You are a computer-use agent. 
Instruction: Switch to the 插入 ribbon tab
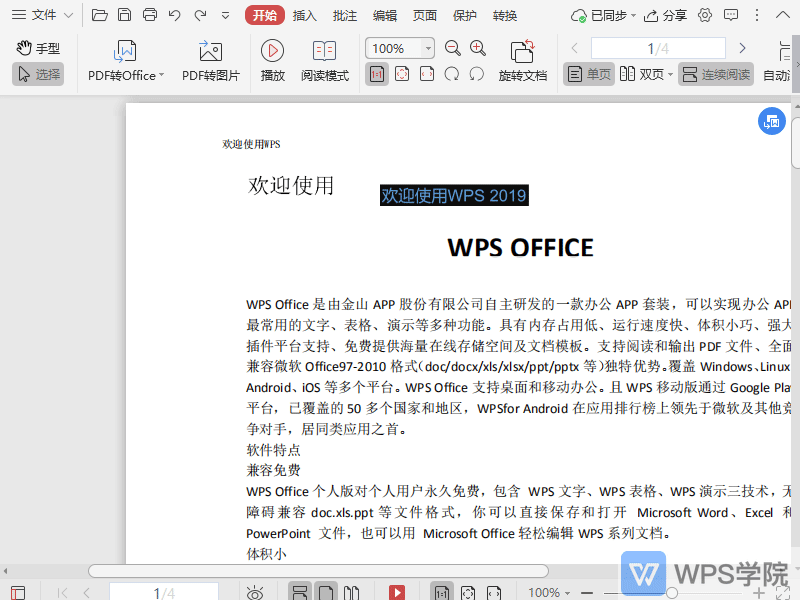pos(304,15)
